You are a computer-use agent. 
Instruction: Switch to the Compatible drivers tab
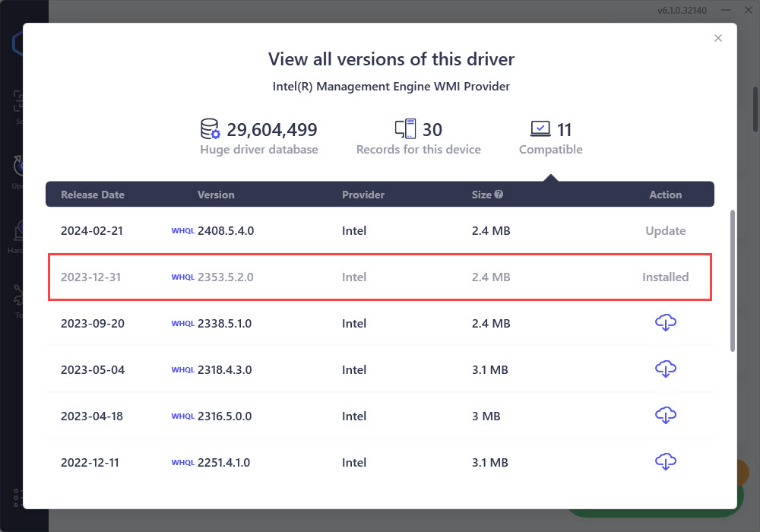pyautogui.click(x=550, y=138)
